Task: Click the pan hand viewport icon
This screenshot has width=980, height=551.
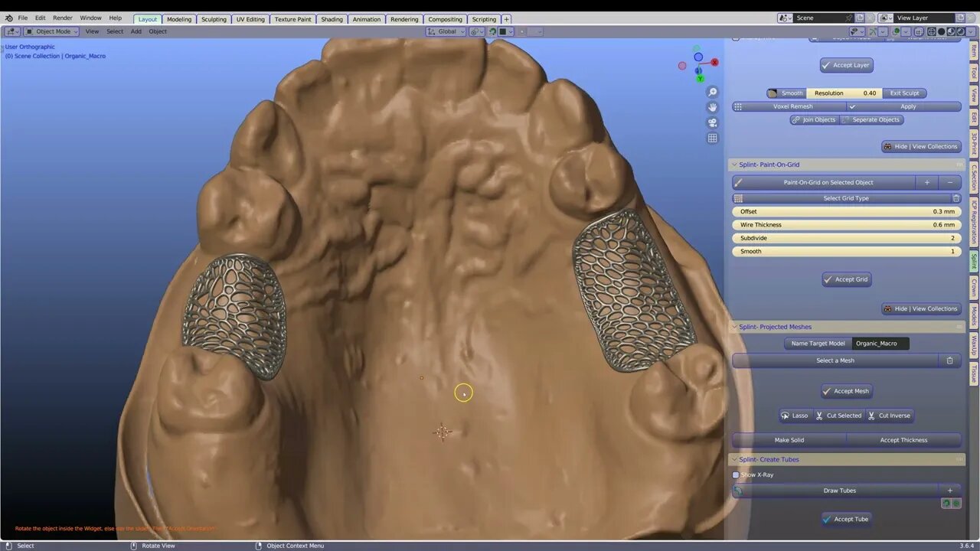Action: (x=712, y=107)
